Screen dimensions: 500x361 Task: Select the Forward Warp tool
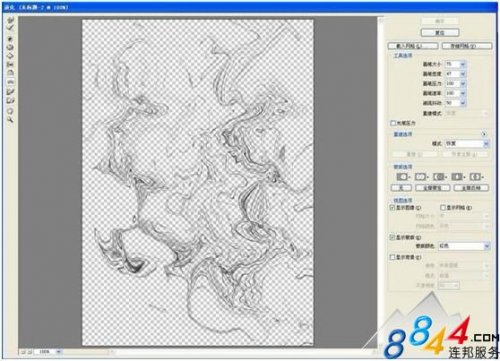(x=11, y=21)
